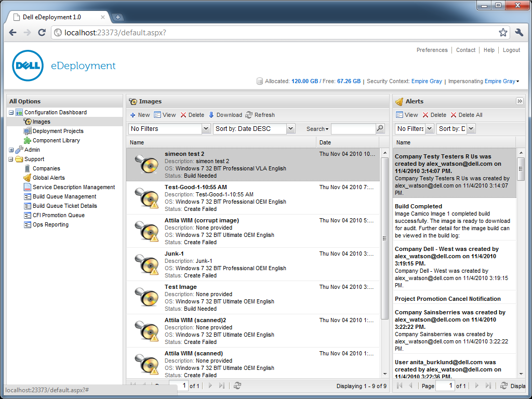Open the Images No Filters dropdown

pyautogui.click(x=206, y=129)
